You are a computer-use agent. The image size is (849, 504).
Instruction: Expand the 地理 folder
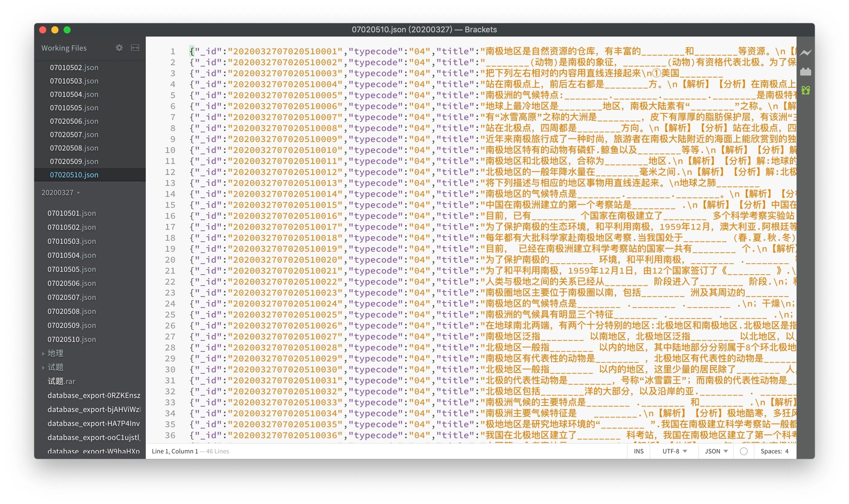[x=56, y=353]
